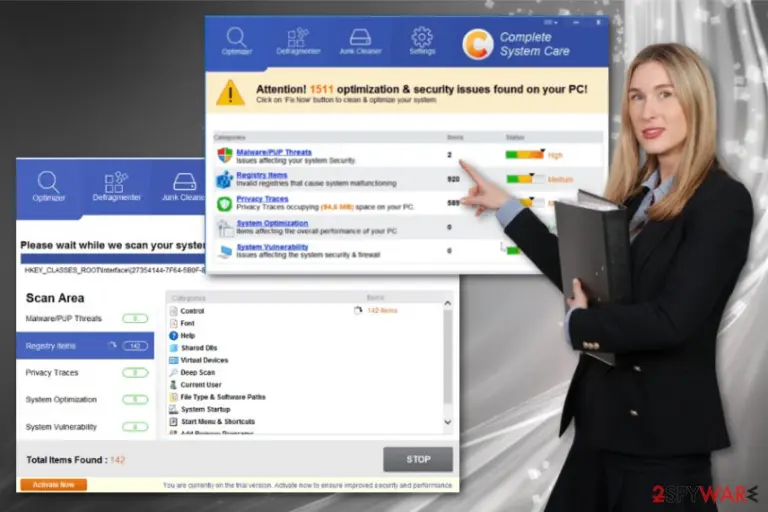Click the blue scan progress bar

coord(113,259)
